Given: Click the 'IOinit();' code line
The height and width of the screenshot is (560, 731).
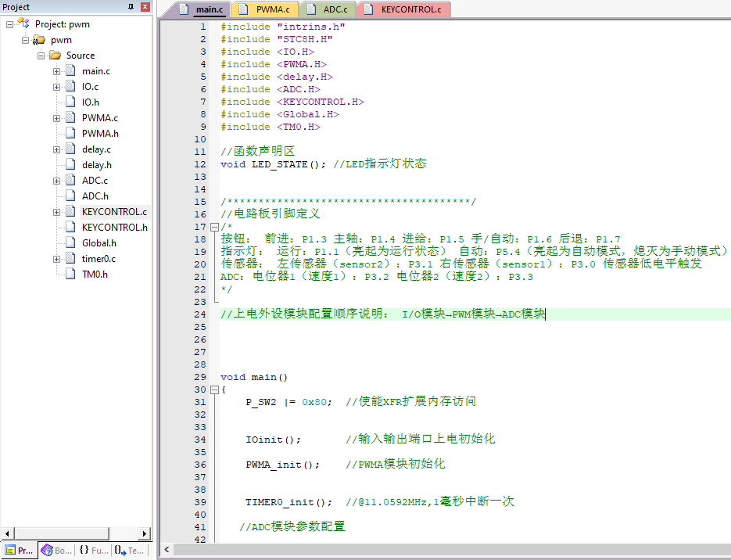Looking at the screenshot, I should 273,440.
